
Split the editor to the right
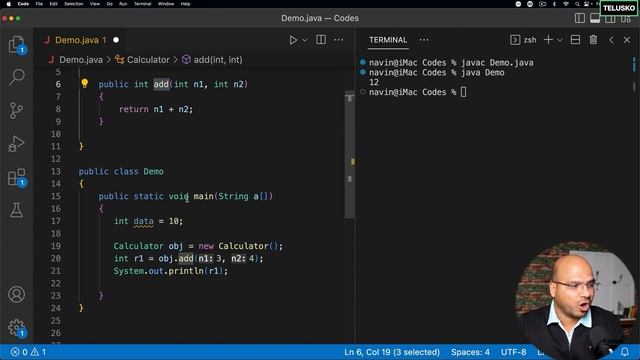point(321,40)
